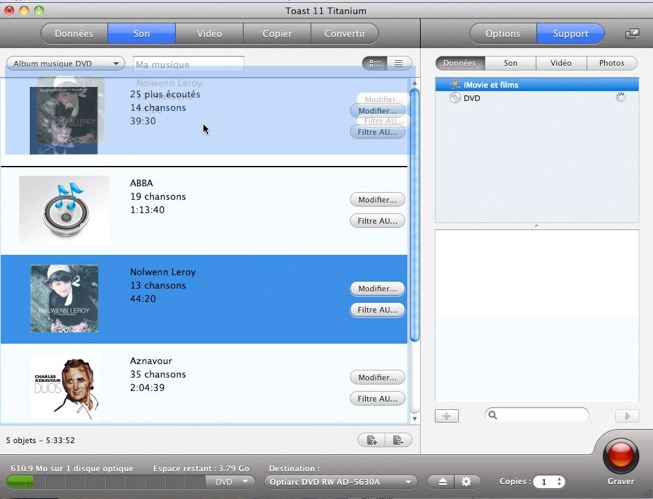Screen dimensions: 653x499
Task: Select the ABBA music note thumbnail
Action: (65, 210)
